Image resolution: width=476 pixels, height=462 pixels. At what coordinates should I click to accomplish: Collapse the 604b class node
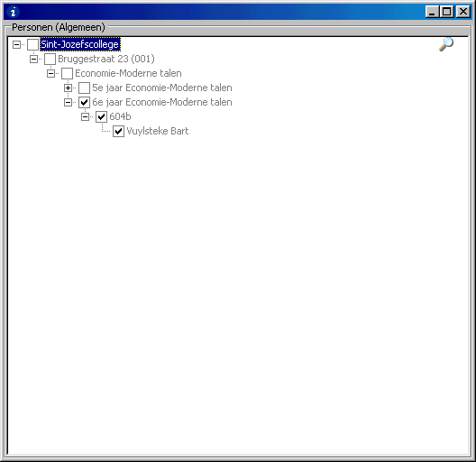pyautogui.click(x=85, y=116)
